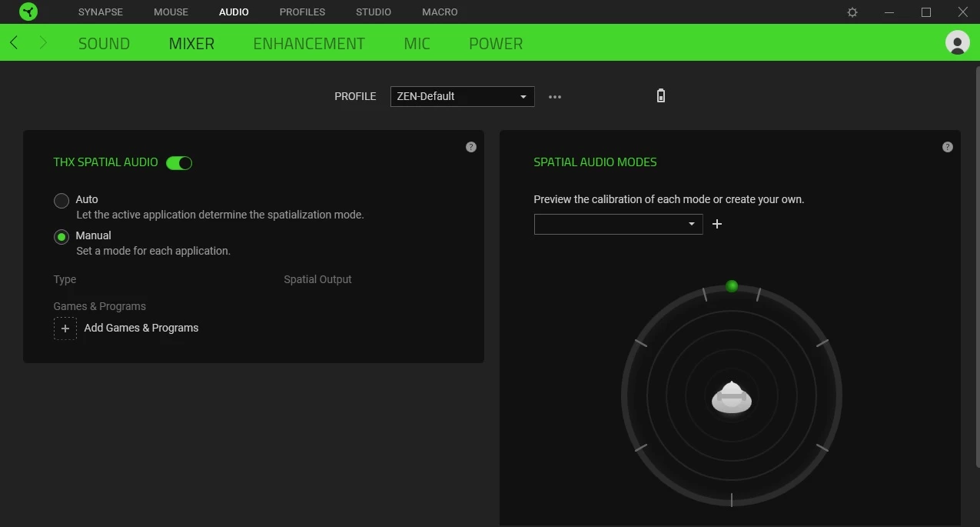Screen dimensions: 980x527
Task: Click the battery status icon
Action: [x=661, y=95]
